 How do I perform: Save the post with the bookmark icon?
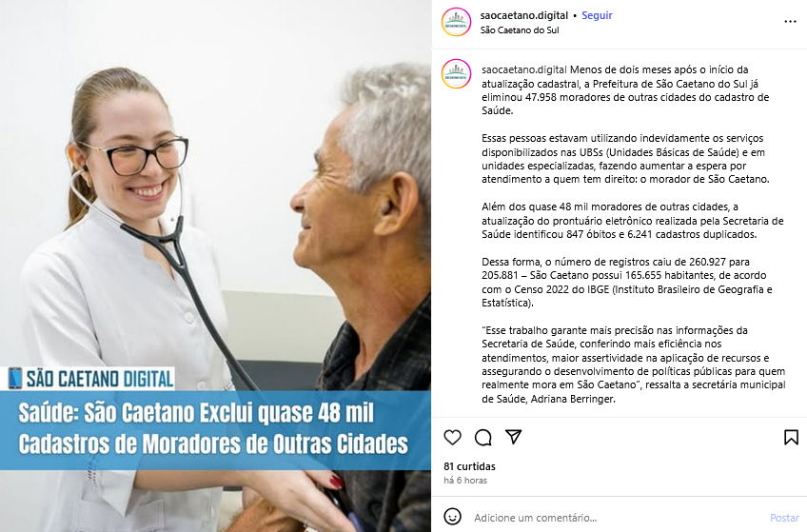tap(791, 438)
